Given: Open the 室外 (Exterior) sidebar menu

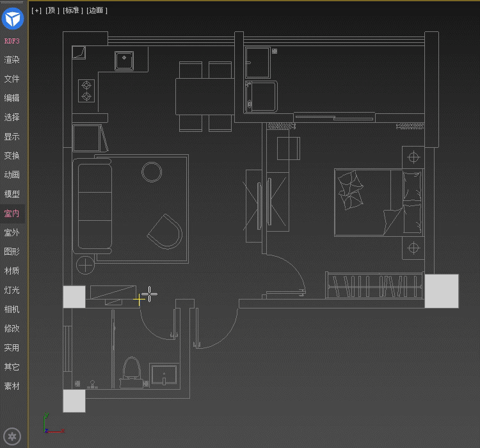Looking at the screenshot, I should pos(12,233).
